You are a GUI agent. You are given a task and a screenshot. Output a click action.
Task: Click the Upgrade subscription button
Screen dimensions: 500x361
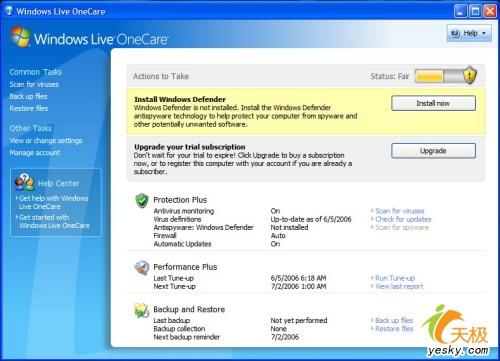433,151
